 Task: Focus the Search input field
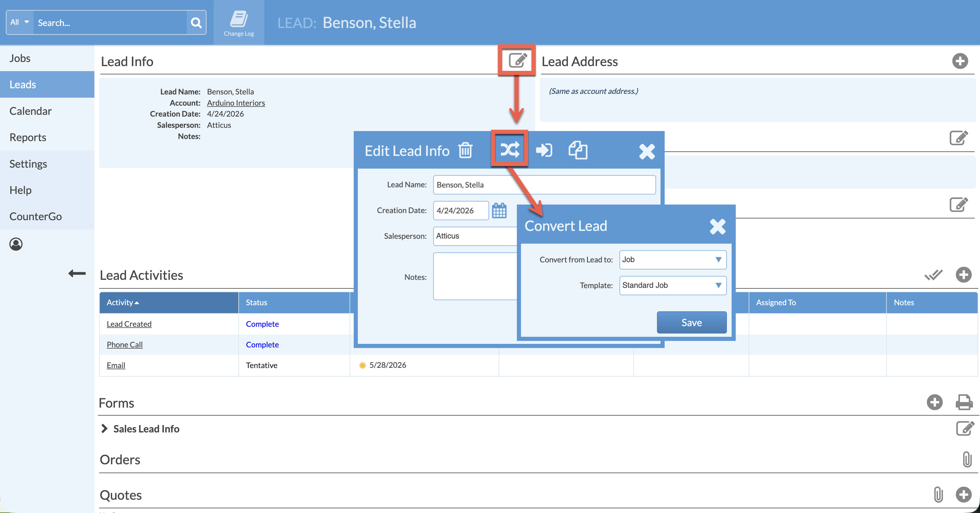[x=110, y=22]
